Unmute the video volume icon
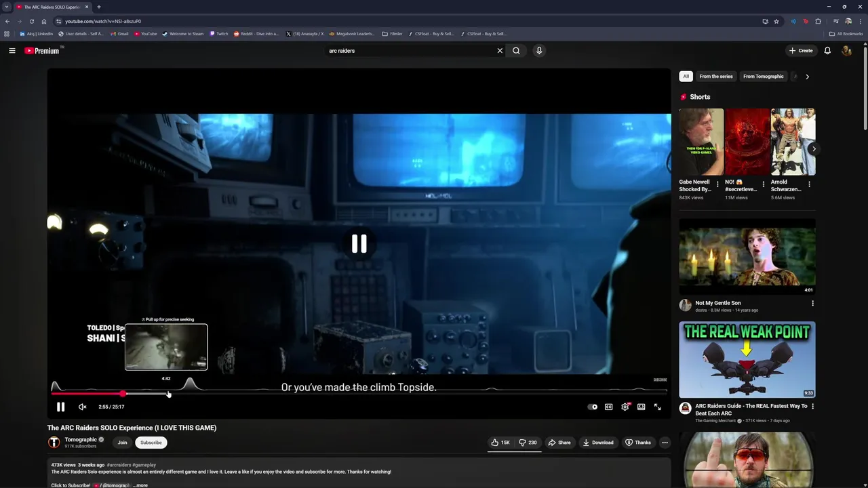Viewport: 868px width, 488px height. (82, 407)
